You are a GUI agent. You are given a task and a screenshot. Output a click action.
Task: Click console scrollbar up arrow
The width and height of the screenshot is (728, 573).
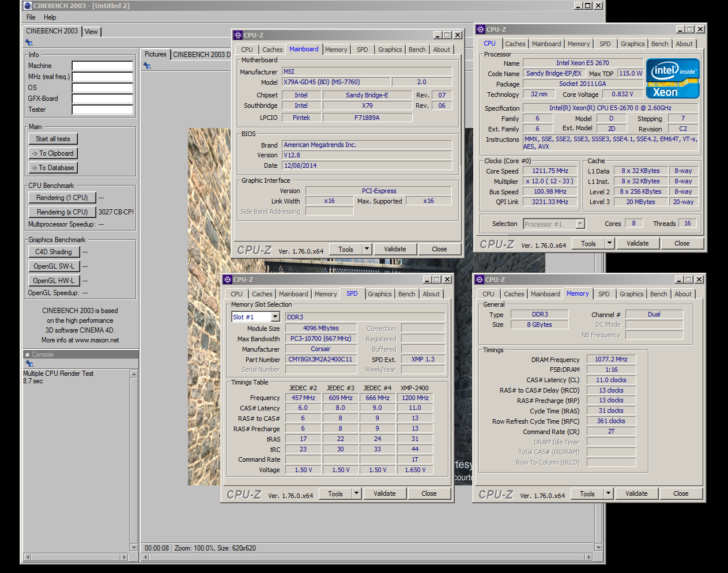pos(134,374)
